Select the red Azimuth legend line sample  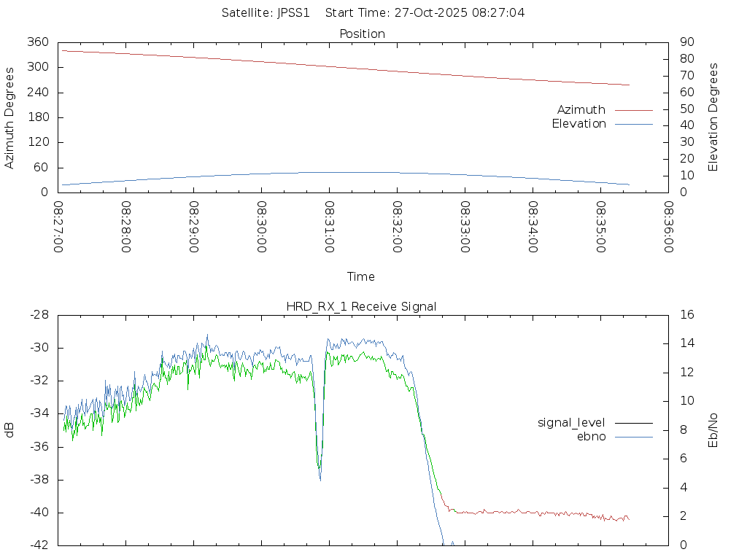[633, 110]
